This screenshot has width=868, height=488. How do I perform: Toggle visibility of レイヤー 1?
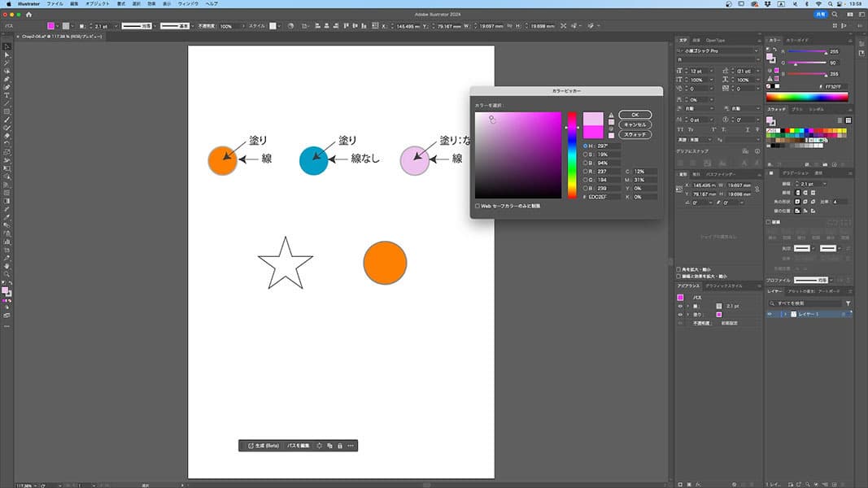770,314
